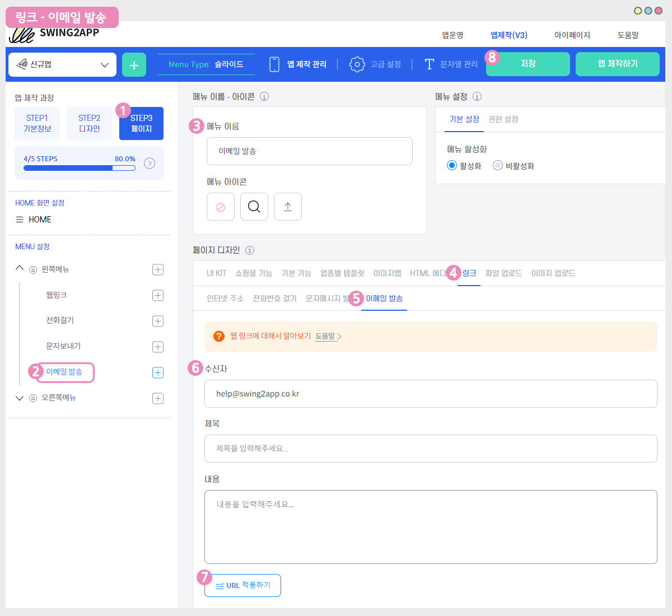Viewport: 672px width, 616px height.
Task: Expand the 오른쪽메뉴 tree section
Action: click(x=20, y=398)
